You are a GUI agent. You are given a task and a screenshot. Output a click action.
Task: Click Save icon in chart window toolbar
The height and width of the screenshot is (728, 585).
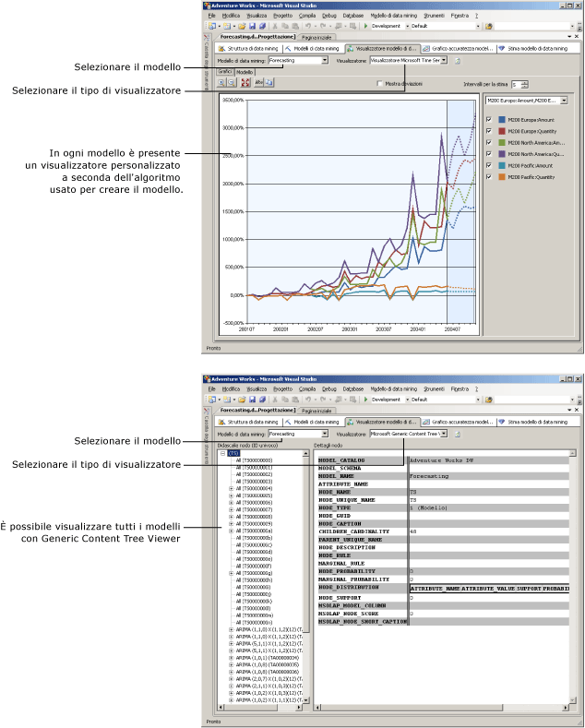pyautogui.click(x=252, y=26)
